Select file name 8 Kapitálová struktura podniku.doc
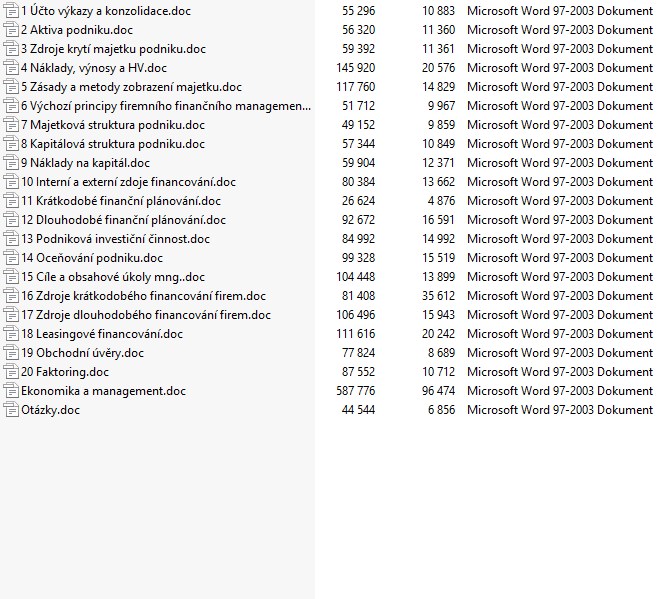Viewport: 669px width, 599px height. (113, 144)
